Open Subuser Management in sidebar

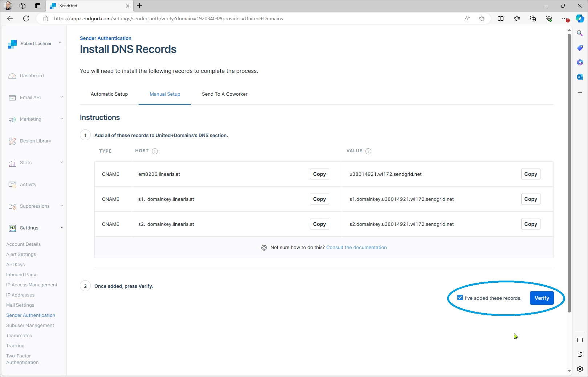click(30, 326)
